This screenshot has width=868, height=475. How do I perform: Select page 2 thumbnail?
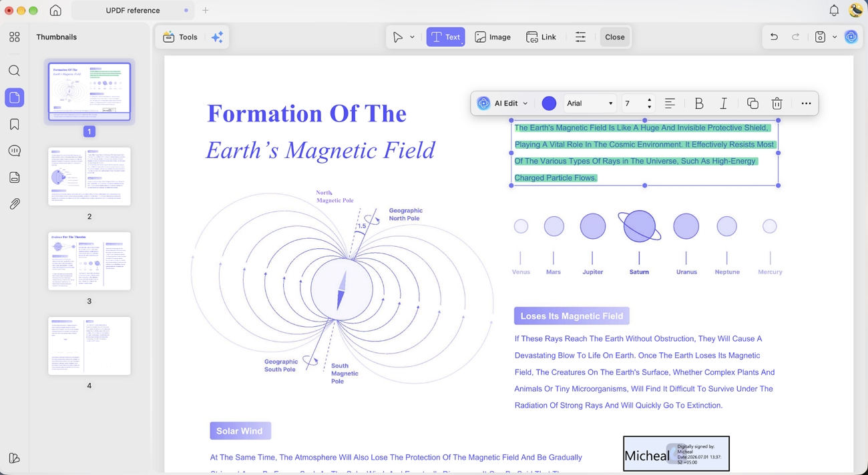(89, 177)
